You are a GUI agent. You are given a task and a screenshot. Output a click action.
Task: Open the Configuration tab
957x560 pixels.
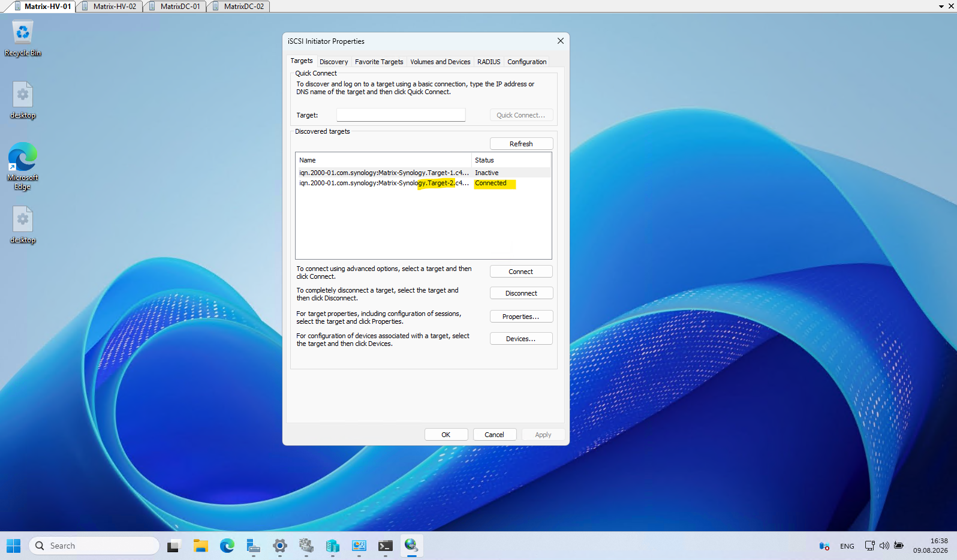[526, 62]
